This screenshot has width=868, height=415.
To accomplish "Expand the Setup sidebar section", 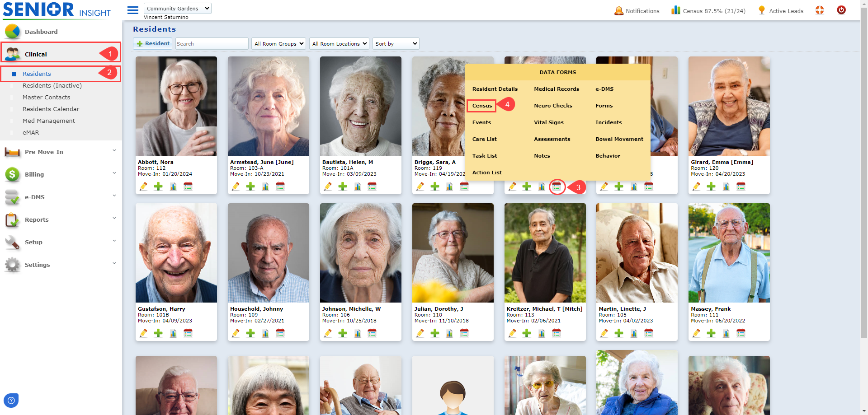I will point(61,242).
